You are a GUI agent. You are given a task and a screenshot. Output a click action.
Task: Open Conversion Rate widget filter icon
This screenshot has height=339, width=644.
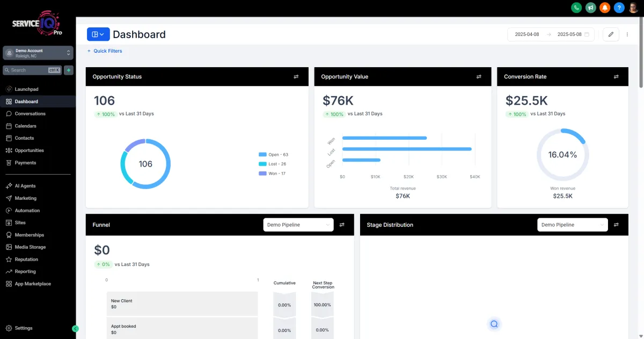616,77
